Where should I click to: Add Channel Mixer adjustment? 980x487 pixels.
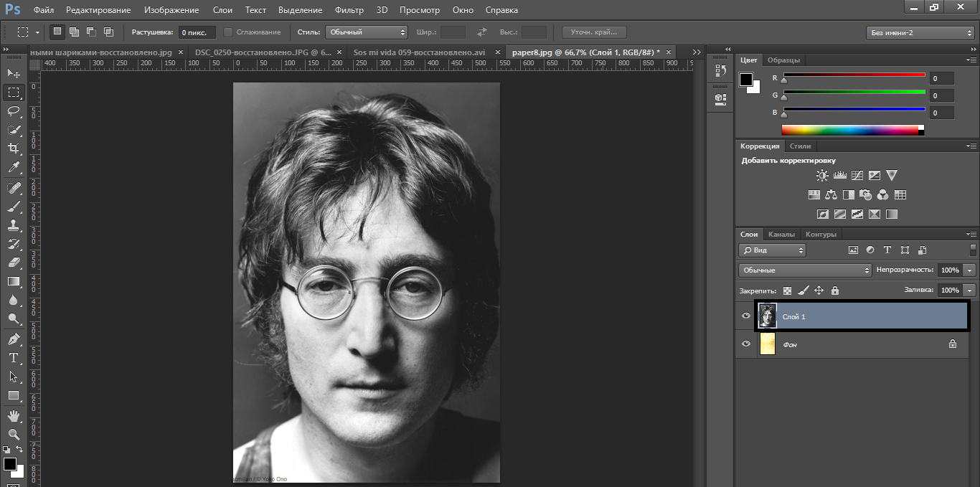883,194
